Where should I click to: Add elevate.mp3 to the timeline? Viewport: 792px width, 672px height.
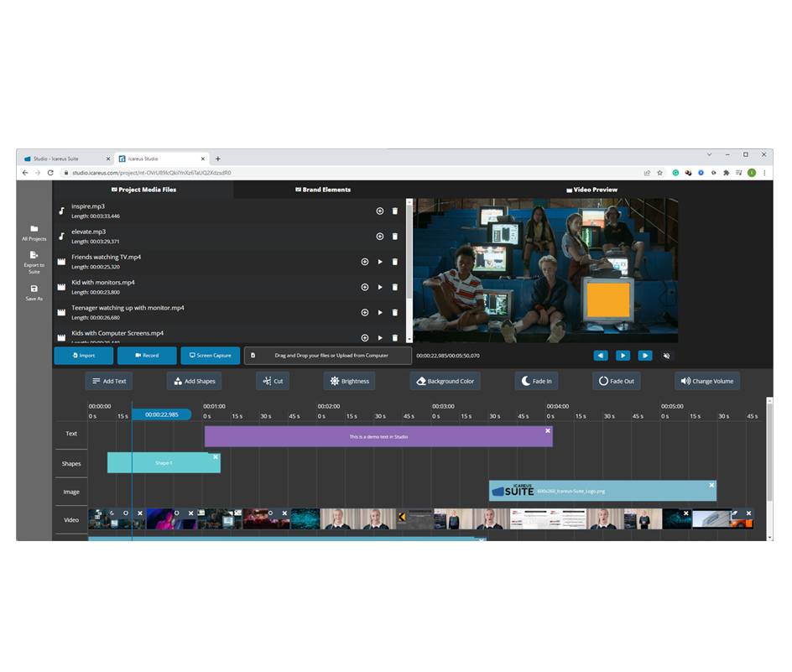(379, 237)
